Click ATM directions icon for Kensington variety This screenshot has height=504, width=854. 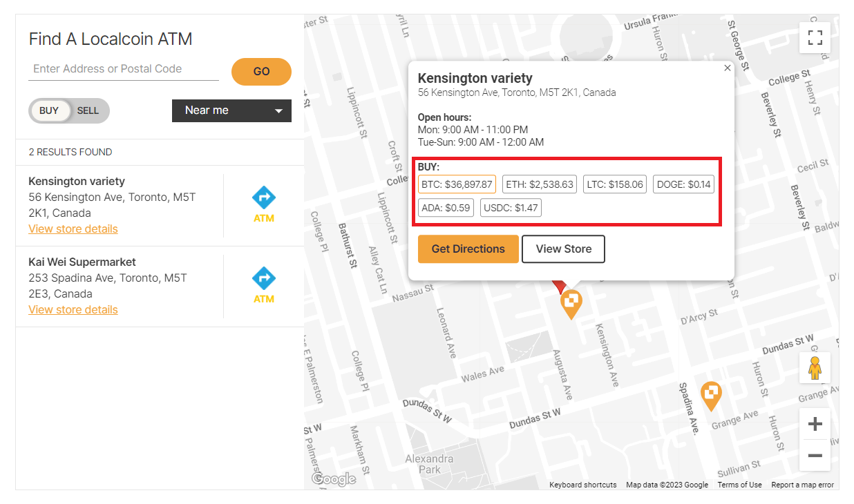[264, 204]
